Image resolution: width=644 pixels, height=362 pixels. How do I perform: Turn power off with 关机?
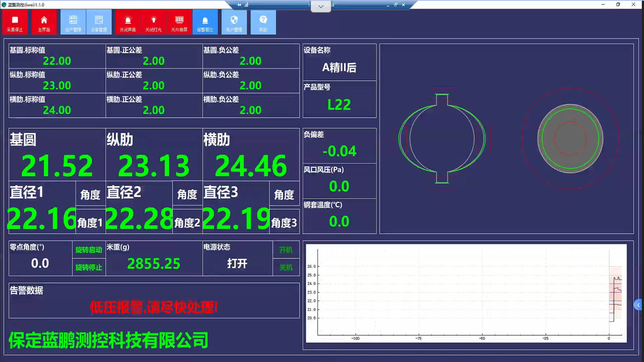(286, 267)
